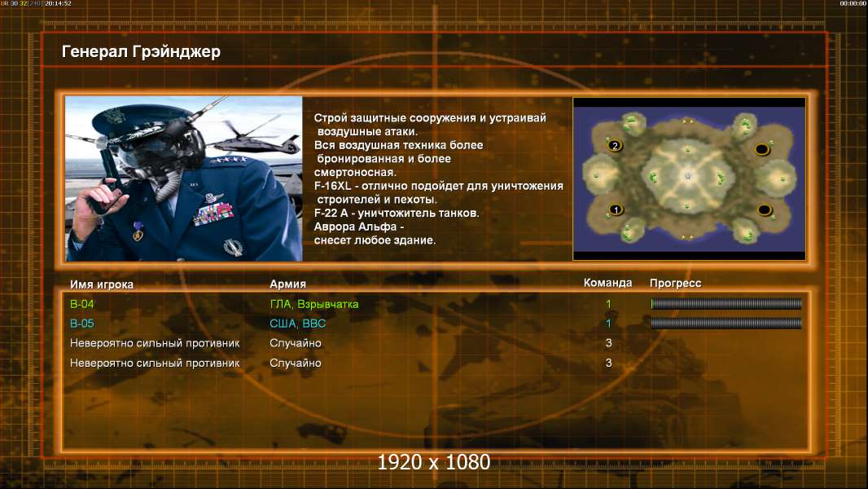Select player name 'B-05'

[82, 324]
